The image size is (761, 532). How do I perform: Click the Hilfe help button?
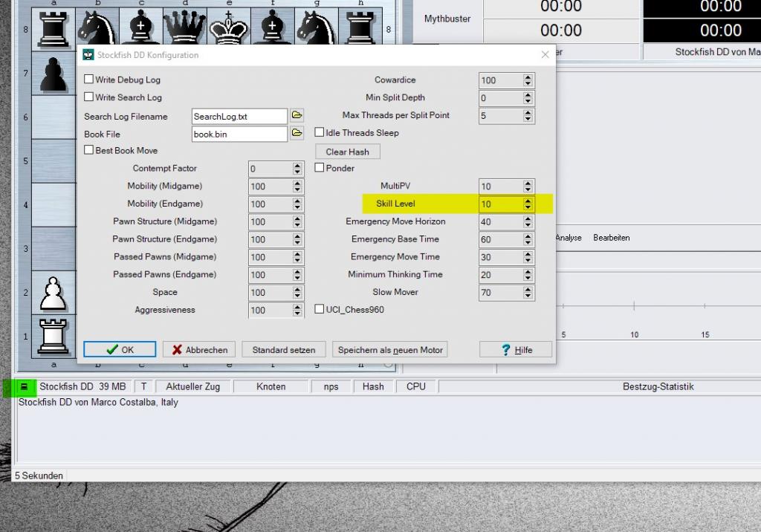[x=516, y=349]
